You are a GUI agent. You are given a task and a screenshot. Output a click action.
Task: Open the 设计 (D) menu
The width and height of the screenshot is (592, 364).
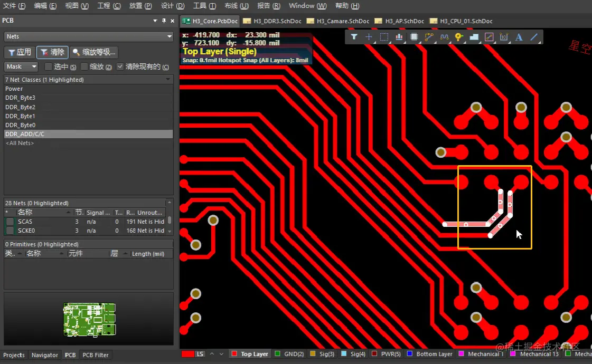click(x=173, y=6)
